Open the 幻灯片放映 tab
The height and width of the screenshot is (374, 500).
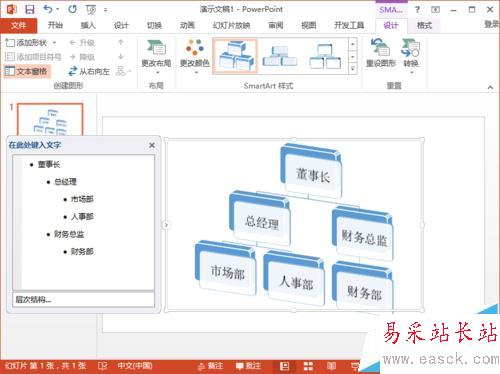[232, 25]
